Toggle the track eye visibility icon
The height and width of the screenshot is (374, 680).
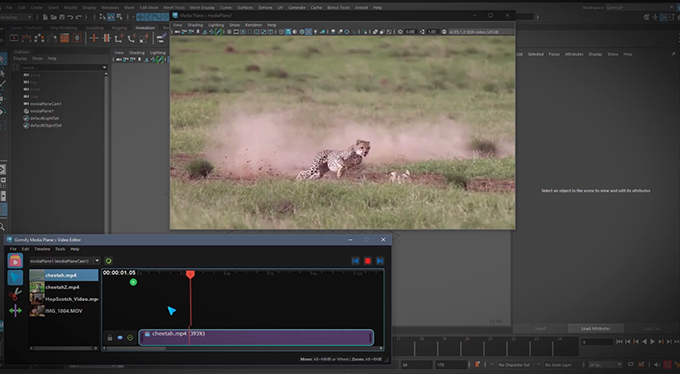pyautogui.click(x=120, y=338)
